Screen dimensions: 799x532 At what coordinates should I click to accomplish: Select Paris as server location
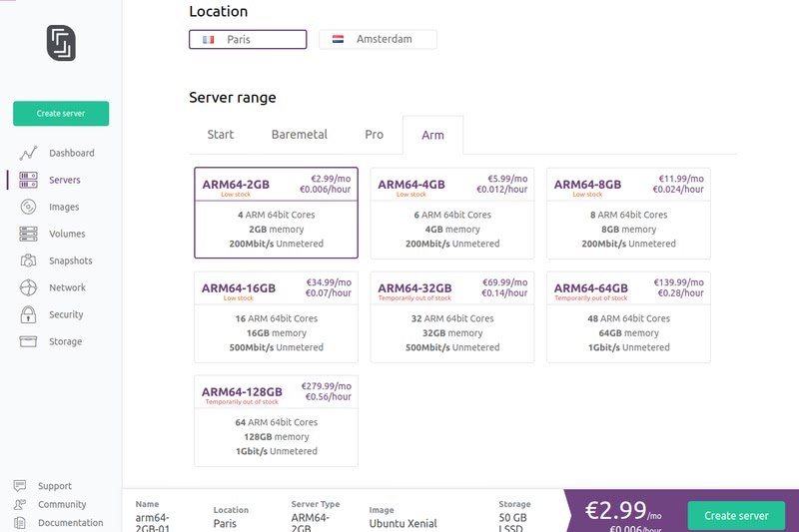pos(248,40)
